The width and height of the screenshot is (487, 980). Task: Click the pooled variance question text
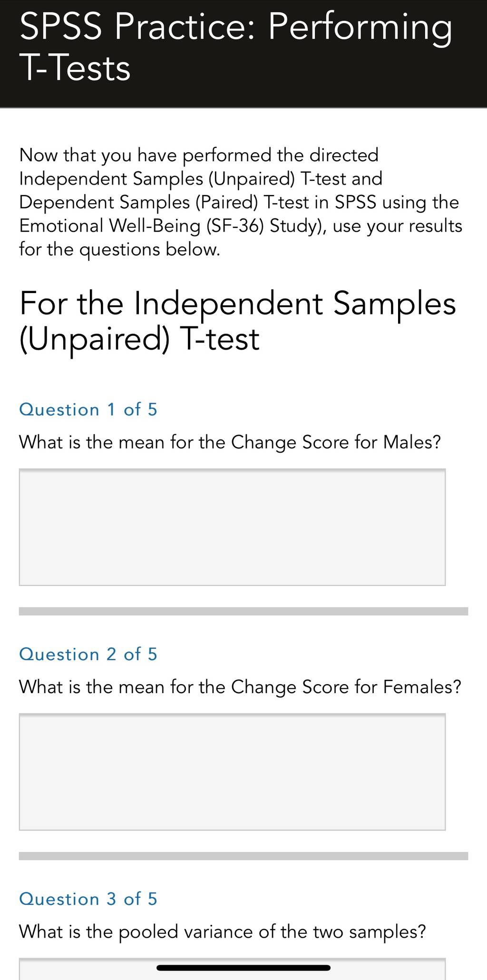pos(222,931)
